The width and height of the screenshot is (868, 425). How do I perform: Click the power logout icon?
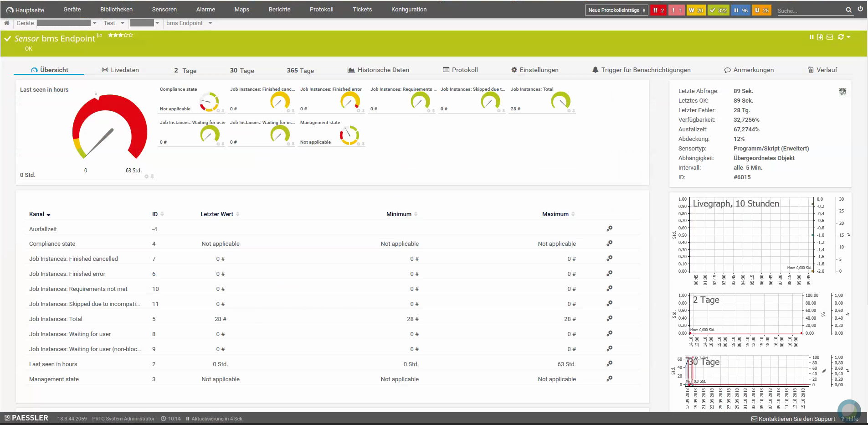[860, 9]
